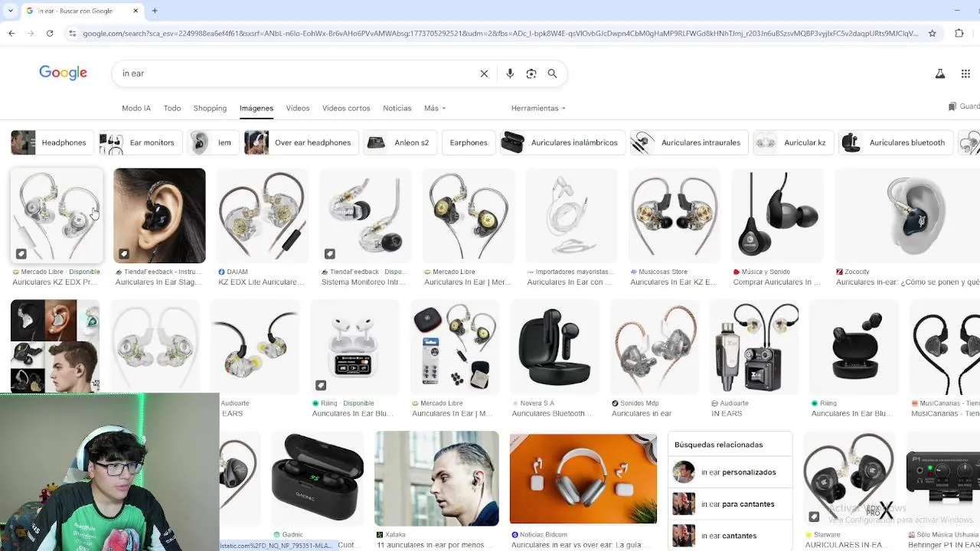Go back with the browser back arrow

11,33
